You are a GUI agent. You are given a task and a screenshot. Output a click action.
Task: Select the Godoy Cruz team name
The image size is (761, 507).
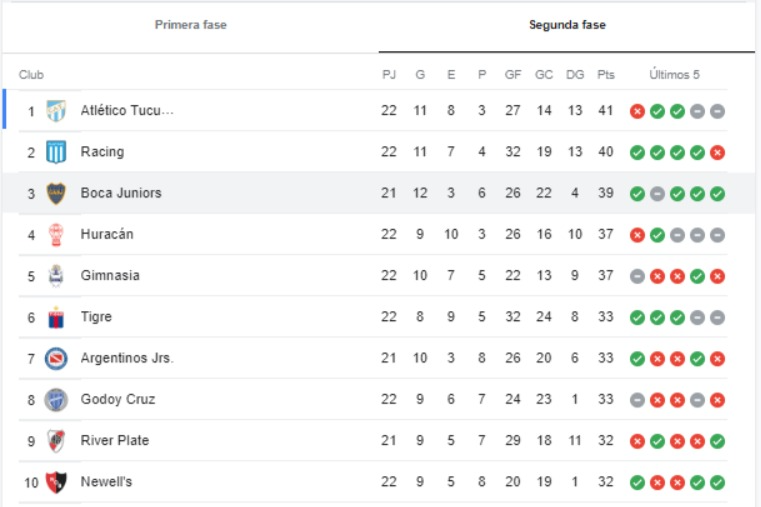pos(118,399)
